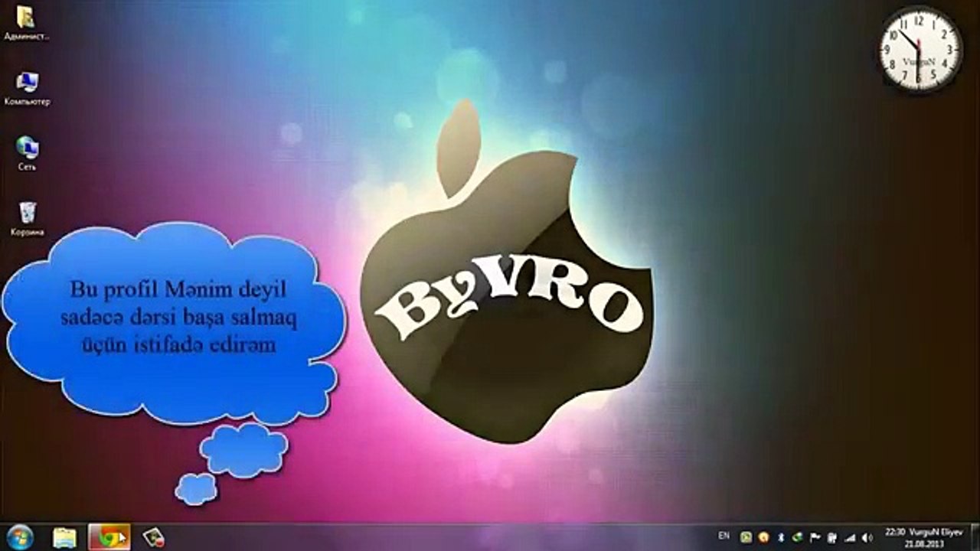980x551 pixels.
Task: Launch Google Chrome from the taskbar
Action: pyautogui.click(x=109, y=537)
